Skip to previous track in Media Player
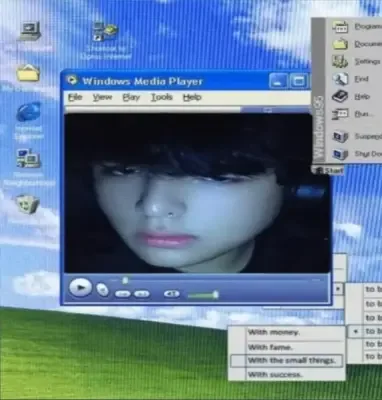 tap(122, 294)
